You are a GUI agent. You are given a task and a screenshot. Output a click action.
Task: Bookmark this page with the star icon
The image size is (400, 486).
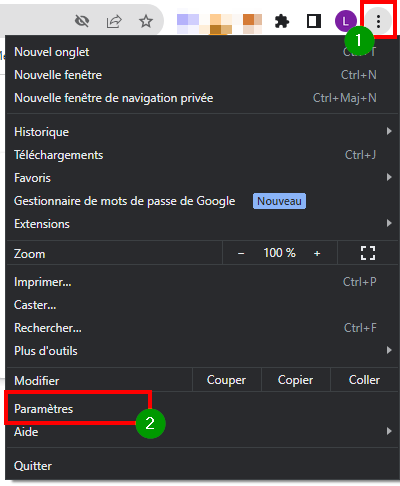point(146,22)
